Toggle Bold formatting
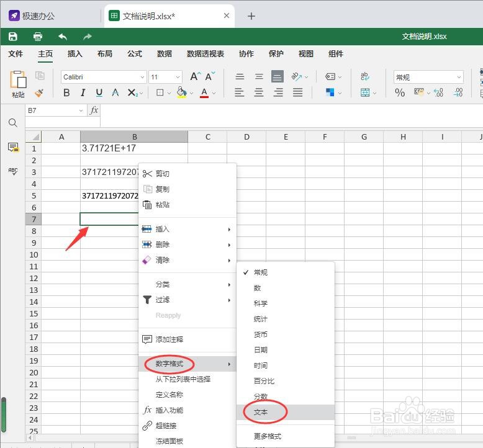 [66, 92]
